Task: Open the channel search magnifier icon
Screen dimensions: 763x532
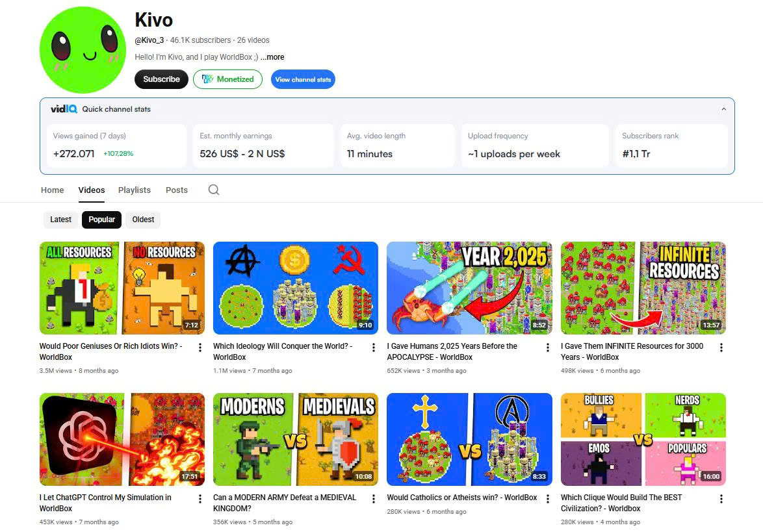Action: point(214,190)
